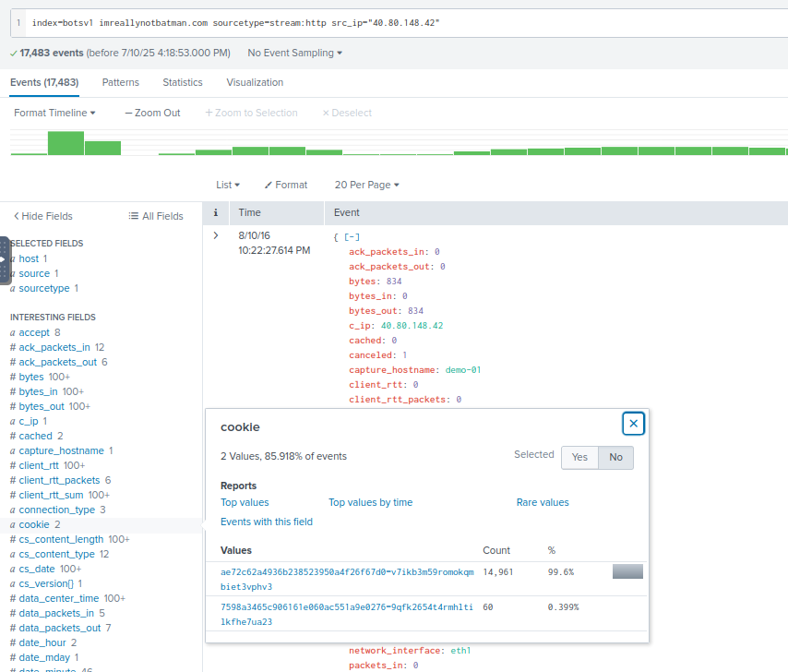Click the Time column header
Viewport: 788px width, 672px height.
249,212
